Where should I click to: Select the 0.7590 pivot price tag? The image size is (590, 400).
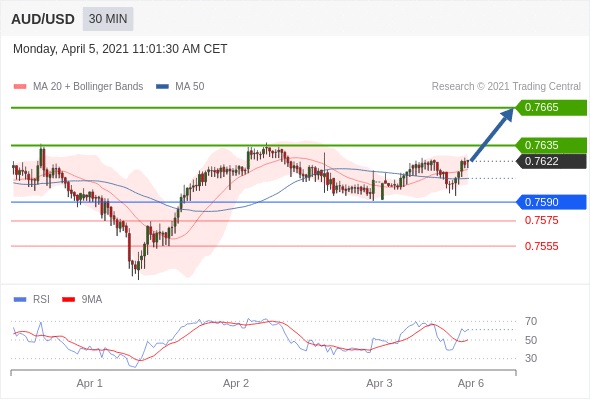(551, 202)
